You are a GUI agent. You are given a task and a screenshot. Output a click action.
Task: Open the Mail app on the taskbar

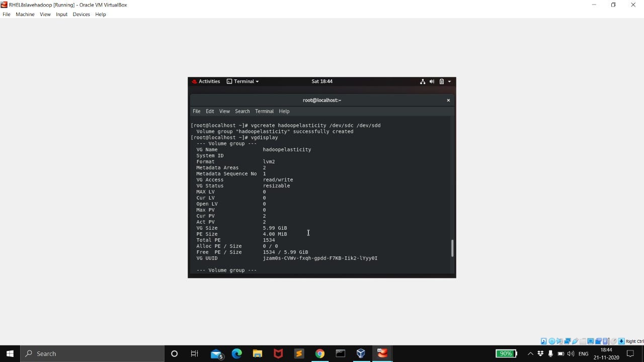(x=217, y=353)
